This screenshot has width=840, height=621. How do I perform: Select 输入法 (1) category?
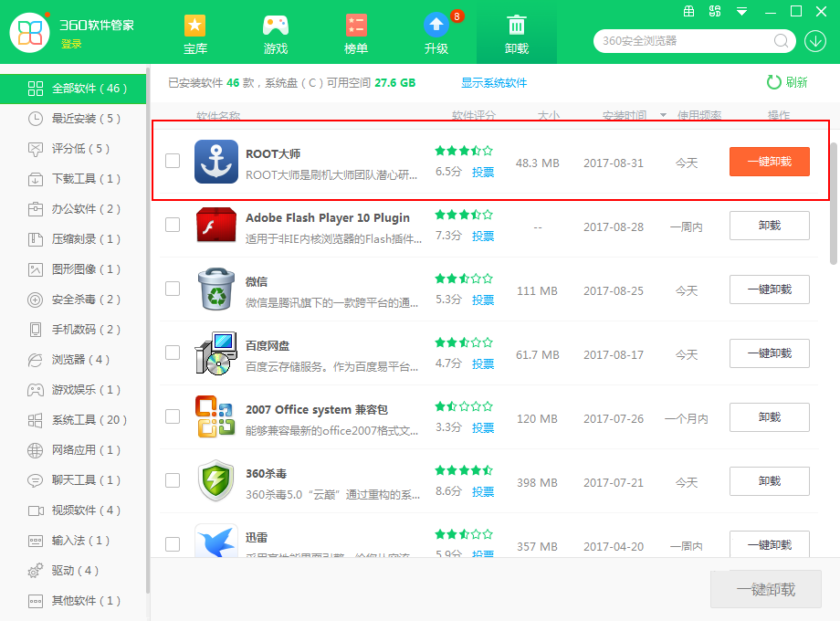click(73, 541)
